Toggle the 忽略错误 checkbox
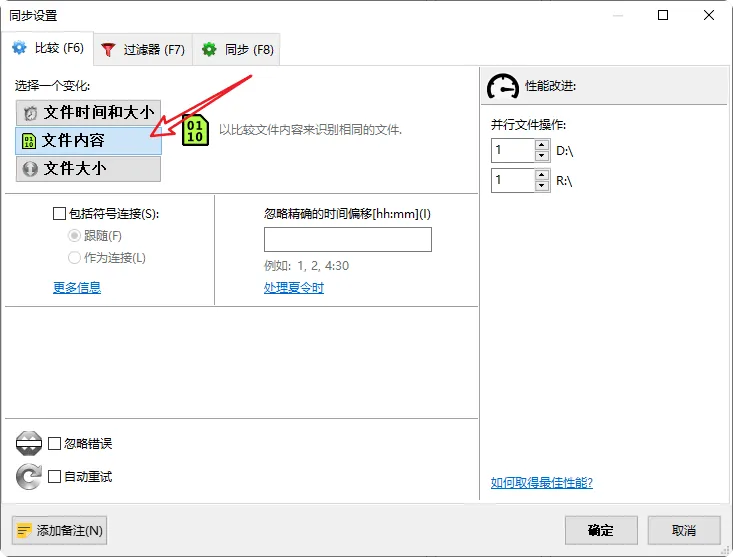This screenshot has width=733, height=557. pyautogui.click(x=55, y=443)
